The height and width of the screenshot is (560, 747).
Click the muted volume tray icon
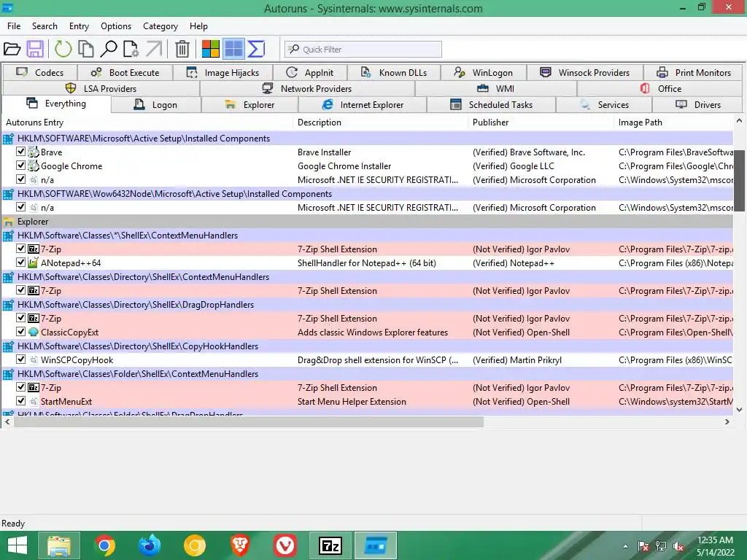[x=679, y=546]
